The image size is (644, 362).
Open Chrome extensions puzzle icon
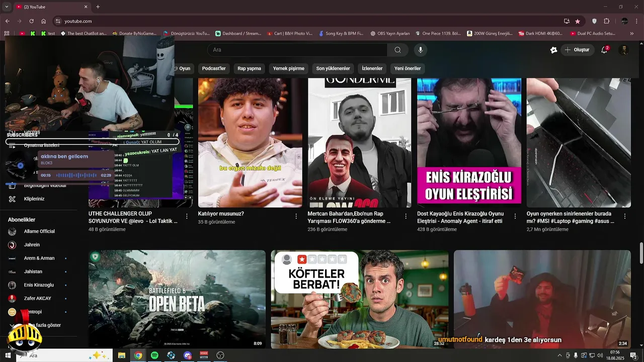[606, 21]
